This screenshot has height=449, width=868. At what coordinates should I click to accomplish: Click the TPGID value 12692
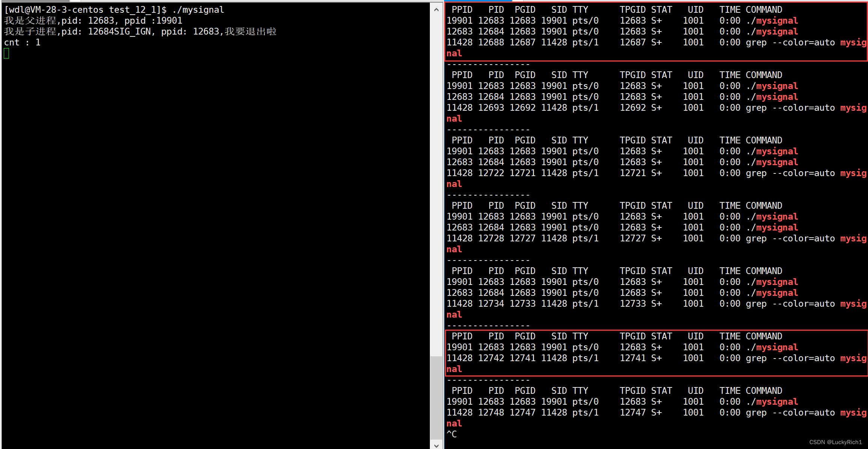tap(633, 108)
